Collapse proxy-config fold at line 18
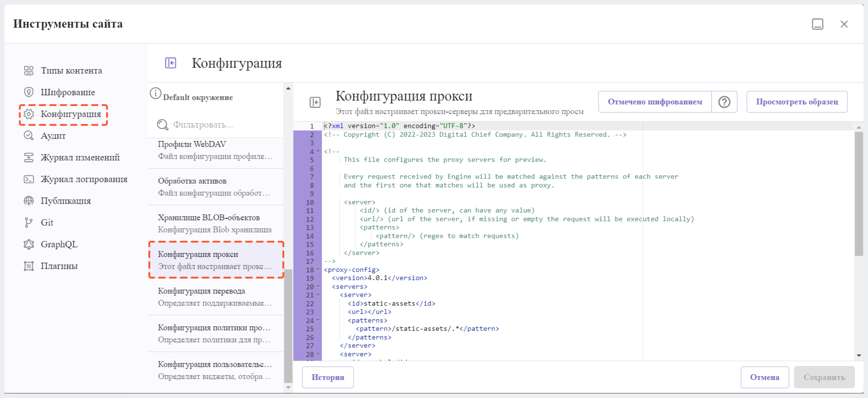 [x=318, y=270]
